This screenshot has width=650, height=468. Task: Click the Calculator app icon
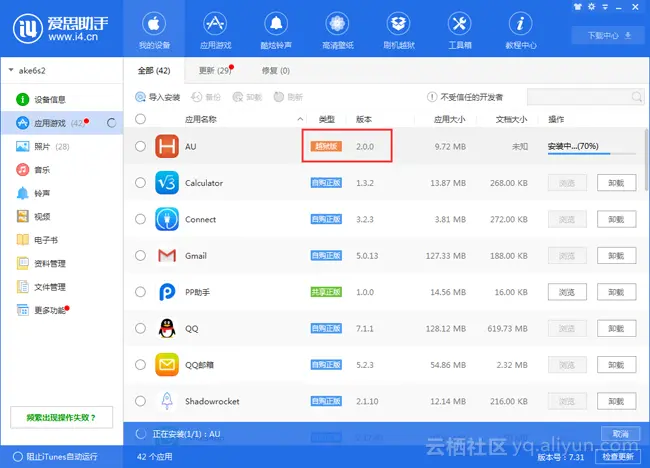(x=167, y=183)
